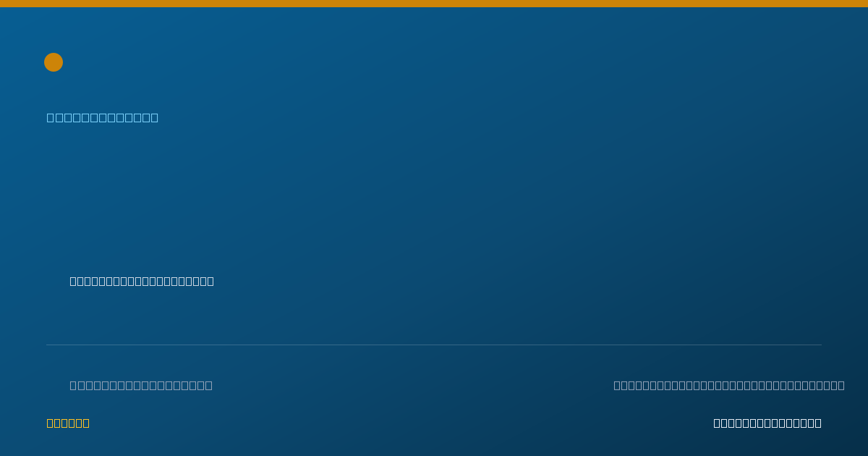This screenshot has height=456, width=868.
Task: Click the yellow label at bottom left
Action: click(x=68, y=423)
